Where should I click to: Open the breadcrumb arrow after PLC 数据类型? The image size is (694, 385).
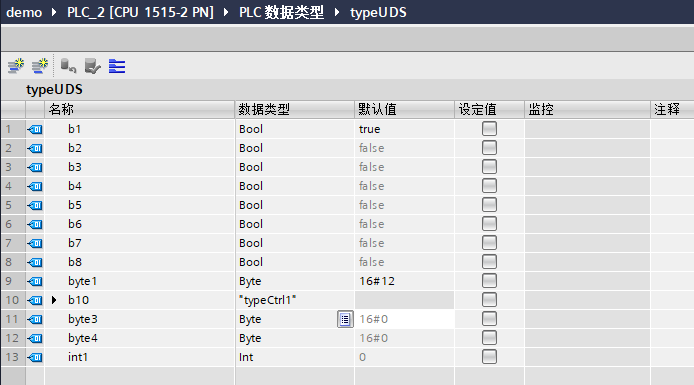click(337, 12)
